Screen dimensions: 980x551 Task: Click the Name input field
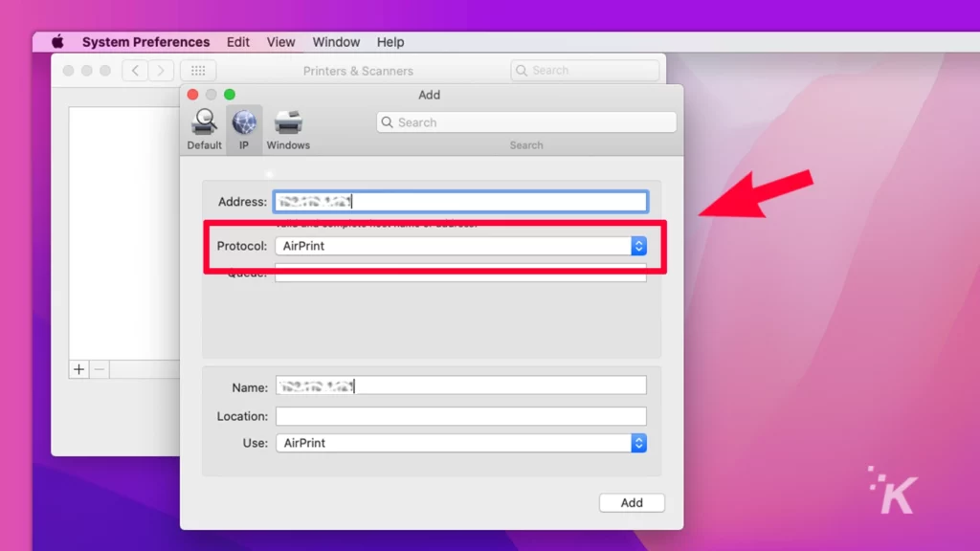point(461,386)
